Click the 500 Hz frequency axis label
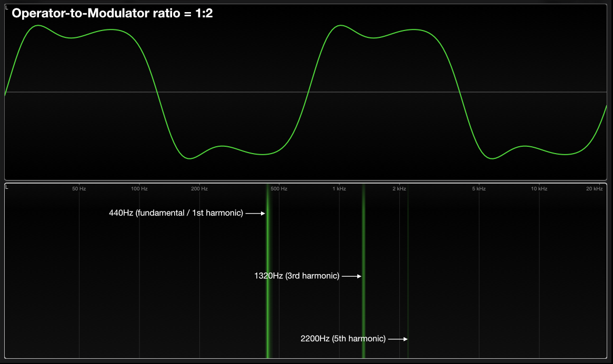Image resolution: width=613 pixels, height=364 pixels. point(278,188)
